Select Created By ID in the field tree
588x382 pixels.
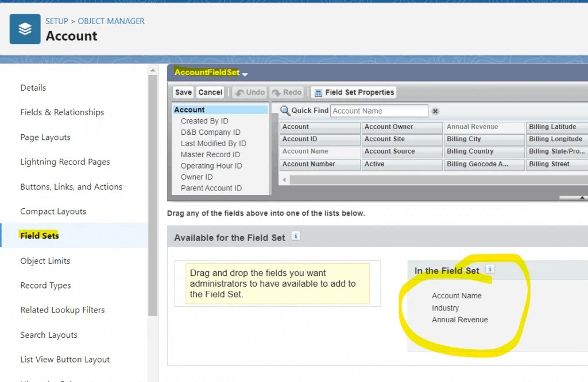point(204,121)
